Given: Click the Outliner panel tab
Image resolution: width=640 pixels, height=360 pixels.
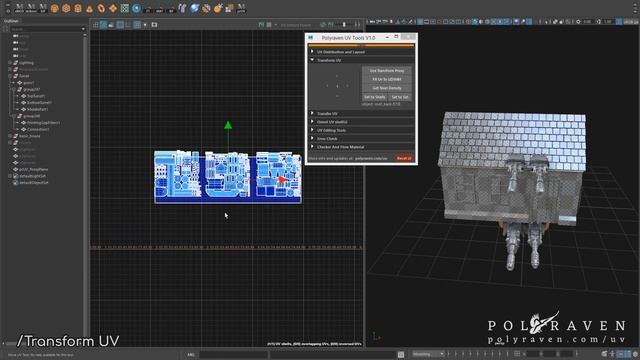Looking at the screenshot, I should click(11, 21).
